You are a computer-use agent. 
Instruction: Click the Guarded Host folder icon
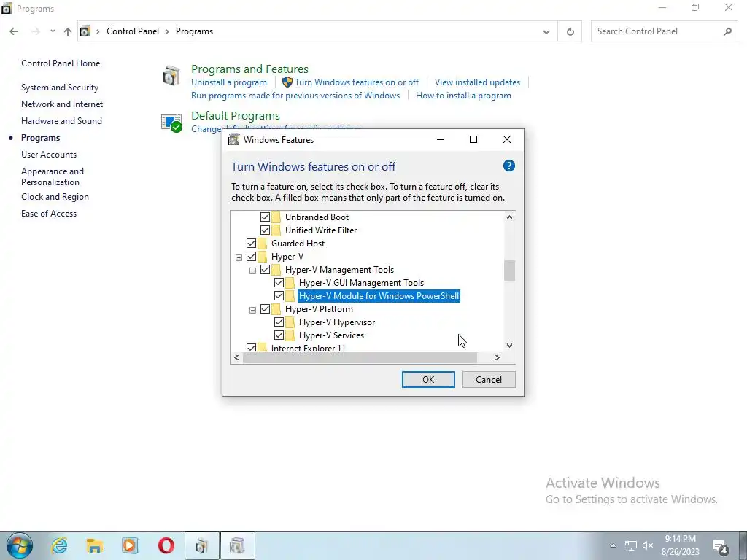tap(262, 244)
